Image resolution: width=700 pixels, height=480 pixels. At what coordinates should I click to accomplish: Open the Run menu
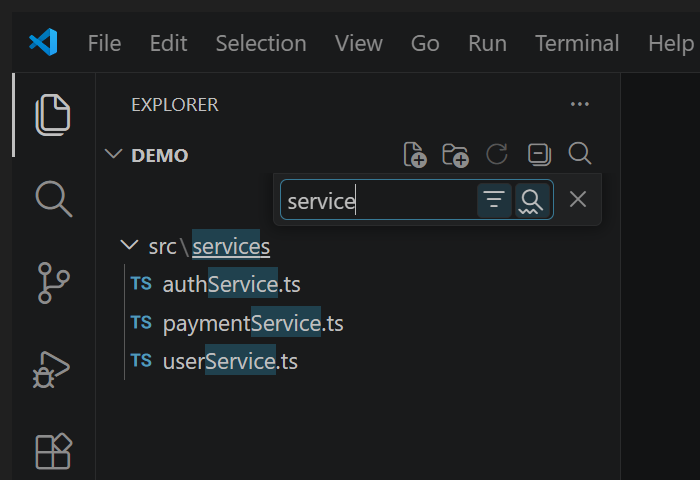tap(487, 43)
